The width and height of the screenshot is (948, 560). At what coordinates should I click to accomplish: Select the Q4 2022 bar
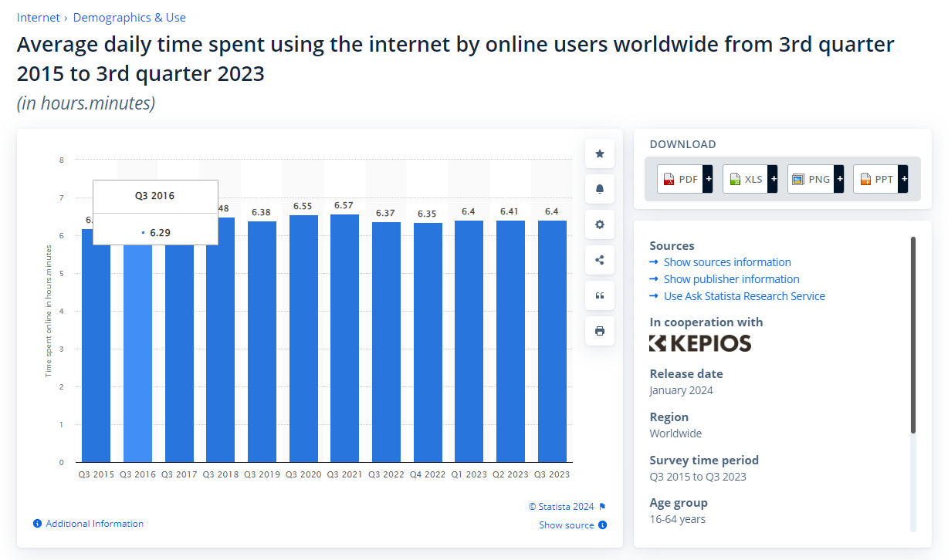428,342
